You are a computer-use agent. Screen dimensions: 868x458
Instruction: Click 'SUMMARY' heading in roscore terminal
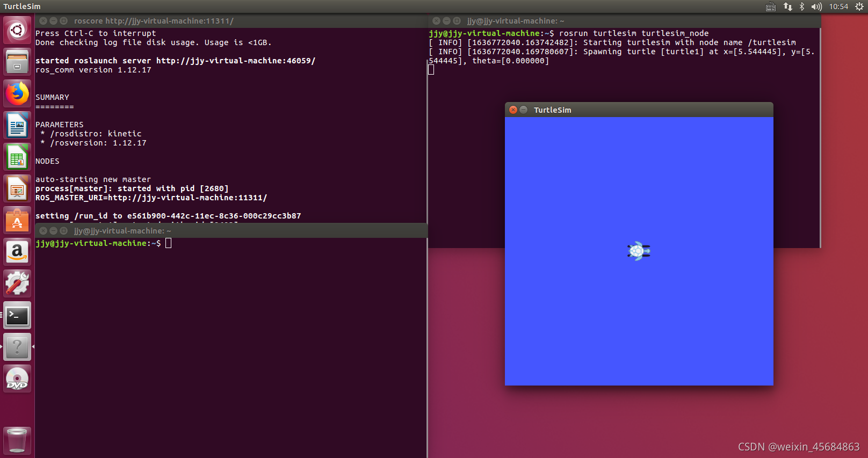(52, 97)
